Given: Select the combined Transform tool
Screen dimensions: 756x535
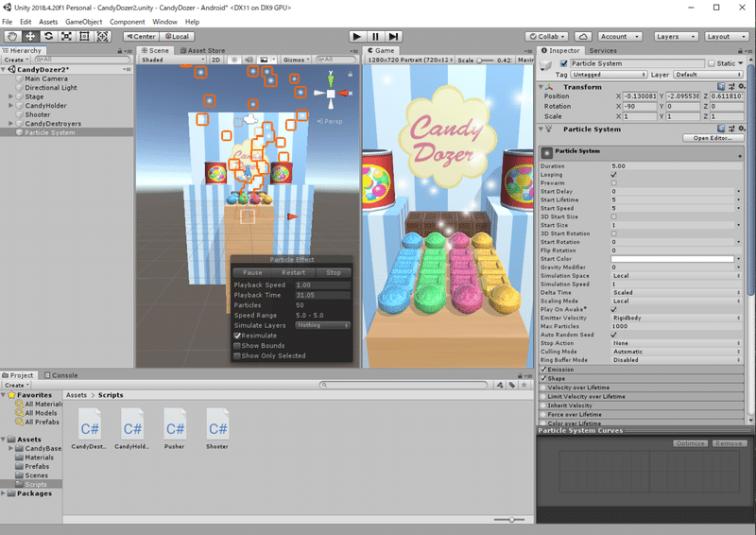Looking at the screenshot, I should [x=102, y=36].
